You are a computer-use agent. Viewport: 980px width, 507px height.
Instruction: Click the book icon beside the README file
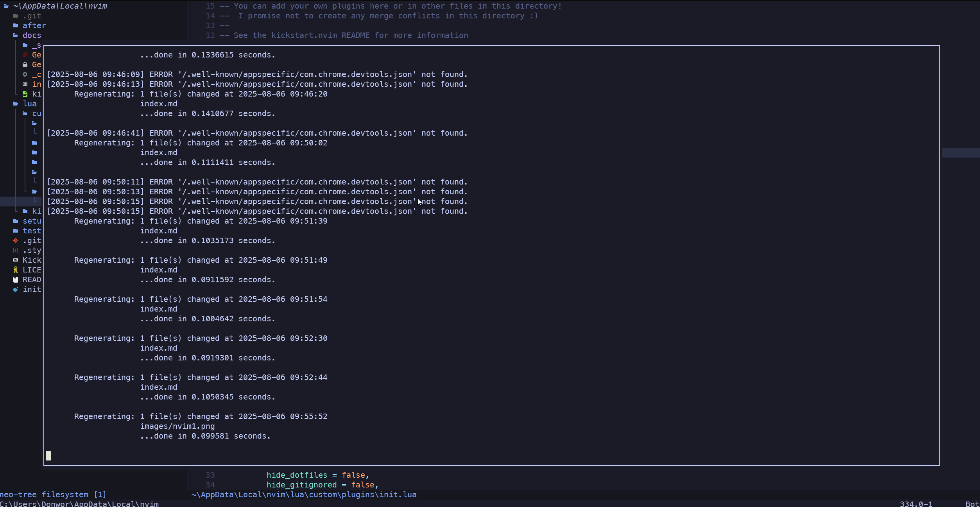point(15,279)
